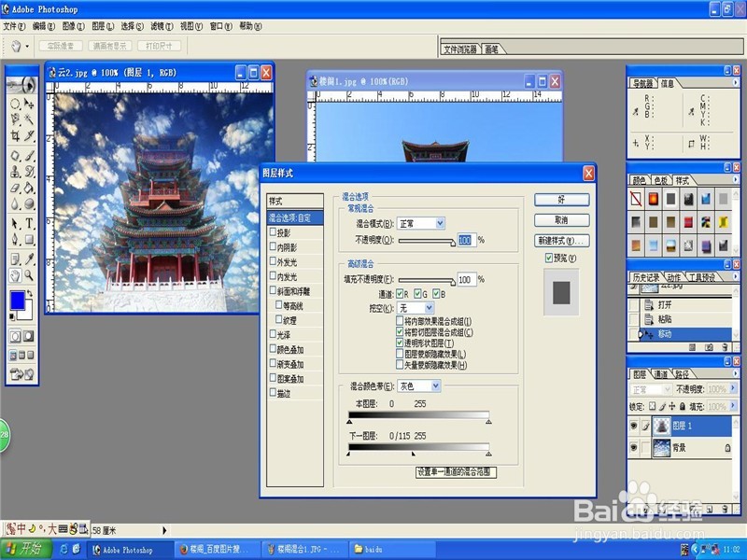Select the Elliptical Marquee tool
Image resolution: width=747 pixels, height=560 pixels.
click(15, 104)
